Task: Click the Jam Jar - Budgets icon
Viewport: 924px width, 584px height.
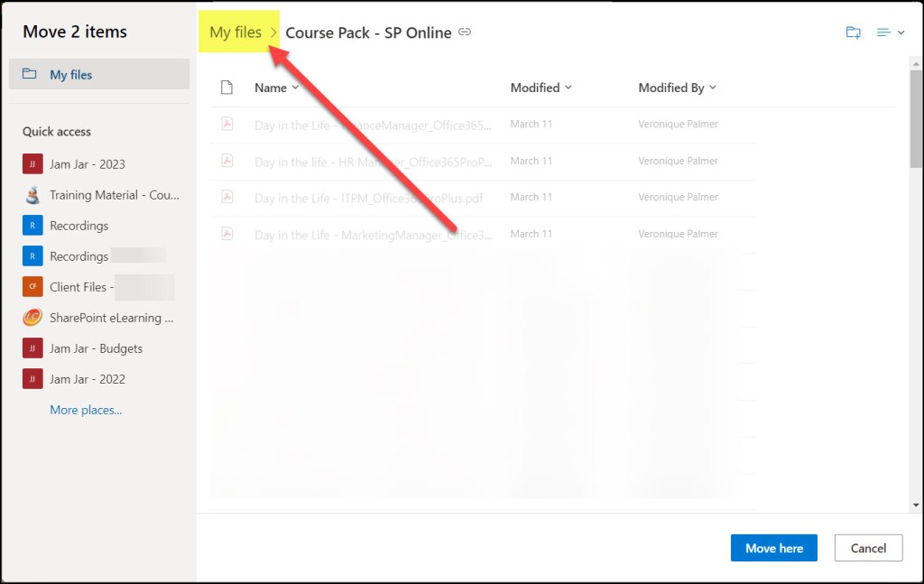Action: [32, 348]
